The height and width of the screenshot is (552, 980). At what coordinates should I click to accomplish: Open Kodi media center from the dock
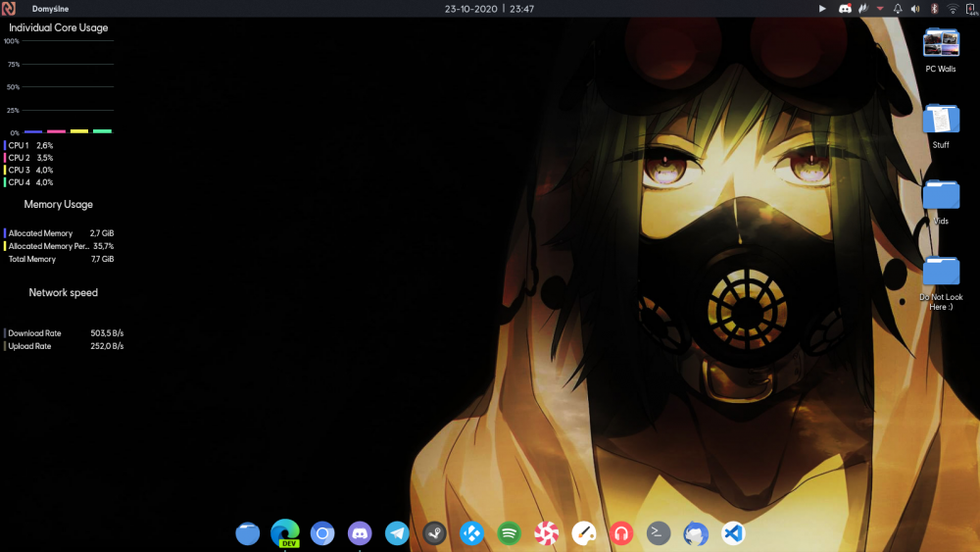pyautogui.click(x=471, y=533)
